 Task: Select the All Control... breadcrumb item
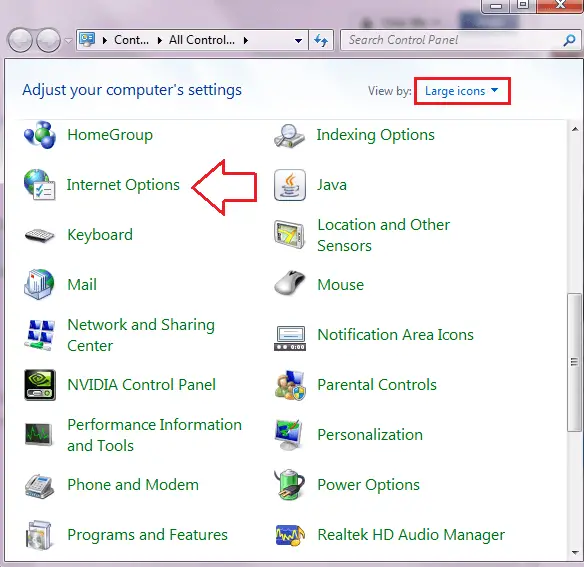tap(201, 40)
